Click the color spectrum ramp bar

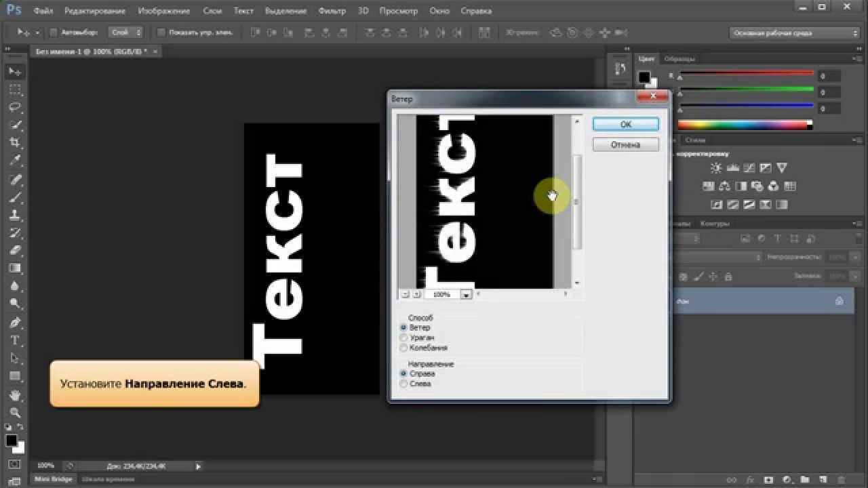745,125
